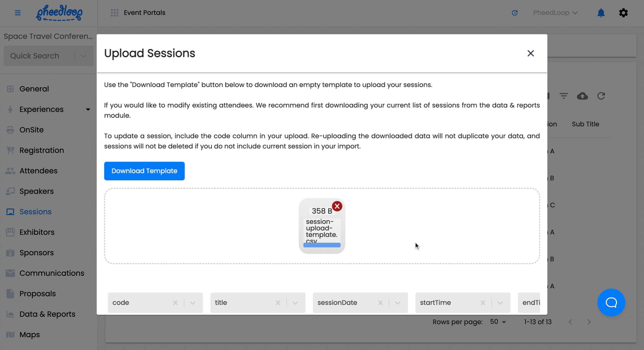Expand the code column mapping selector

tap(193, 303)
